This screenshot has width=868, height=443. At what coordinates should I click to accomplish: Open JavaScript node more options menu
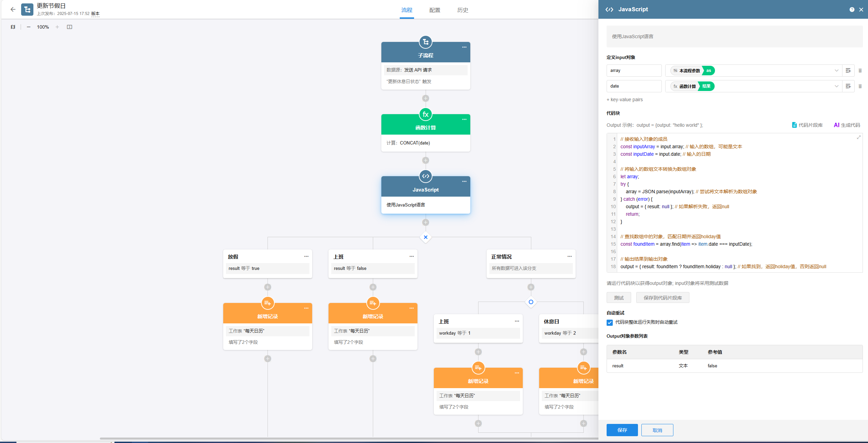(x=464, y=181)
